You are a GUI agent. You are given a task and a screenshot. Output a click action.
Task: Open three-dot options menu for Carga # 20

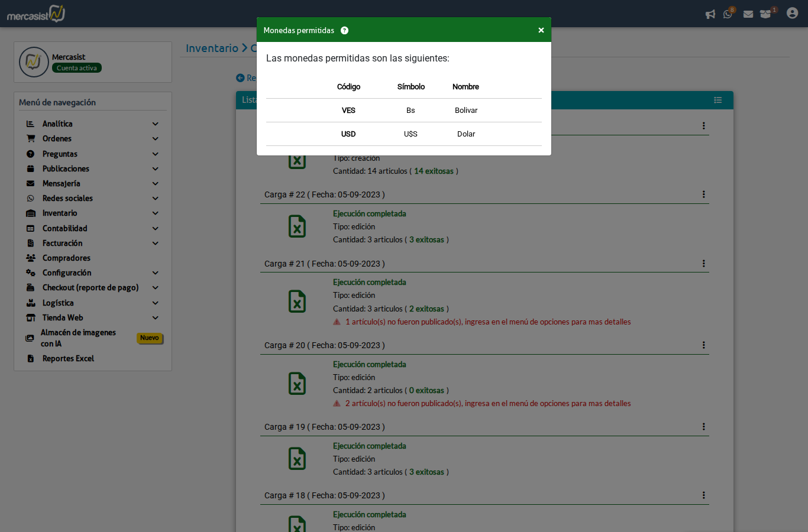click(x=703, y=345)
